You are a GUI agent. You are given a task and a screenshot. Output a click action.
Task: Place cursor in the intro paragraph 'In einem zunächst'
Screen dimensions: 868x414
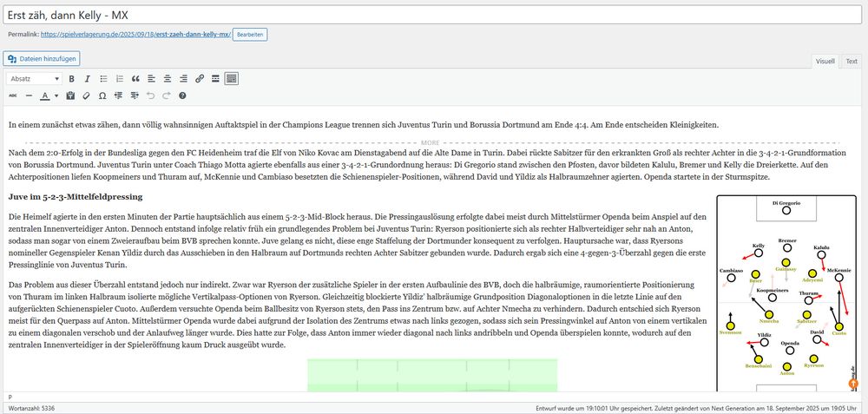click(x=363, y=125)
